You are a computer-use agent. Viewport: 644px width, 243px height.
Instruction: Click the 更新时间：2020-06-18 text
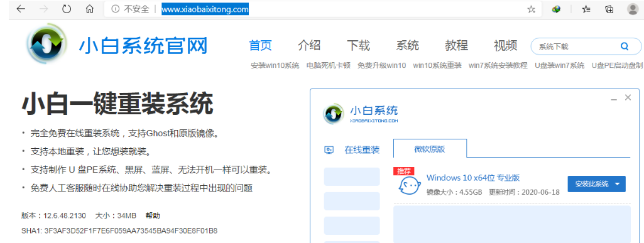pos(524,192)
